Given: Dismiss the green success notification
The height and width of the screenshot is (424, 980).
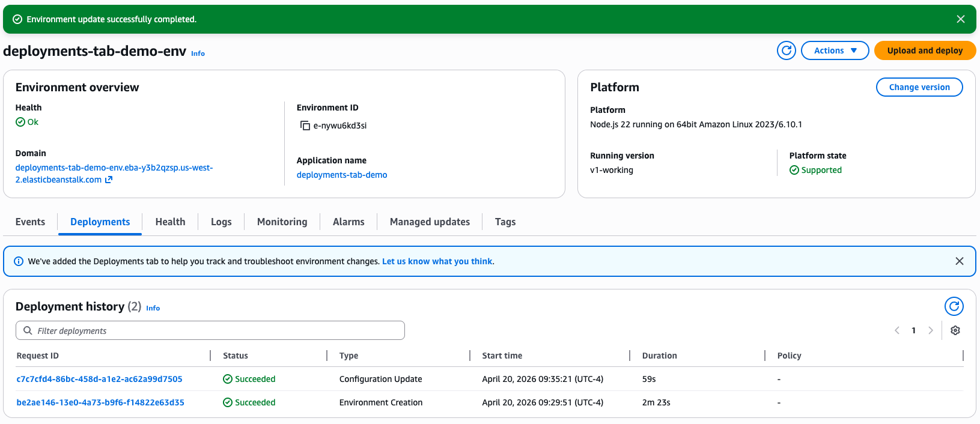Looking at the screenshot, I should (961, 19).
